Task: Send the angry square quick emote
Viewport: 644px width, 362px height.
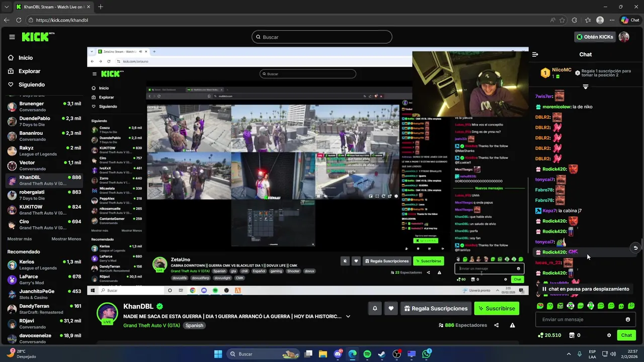Action: (x=560, y=306)
